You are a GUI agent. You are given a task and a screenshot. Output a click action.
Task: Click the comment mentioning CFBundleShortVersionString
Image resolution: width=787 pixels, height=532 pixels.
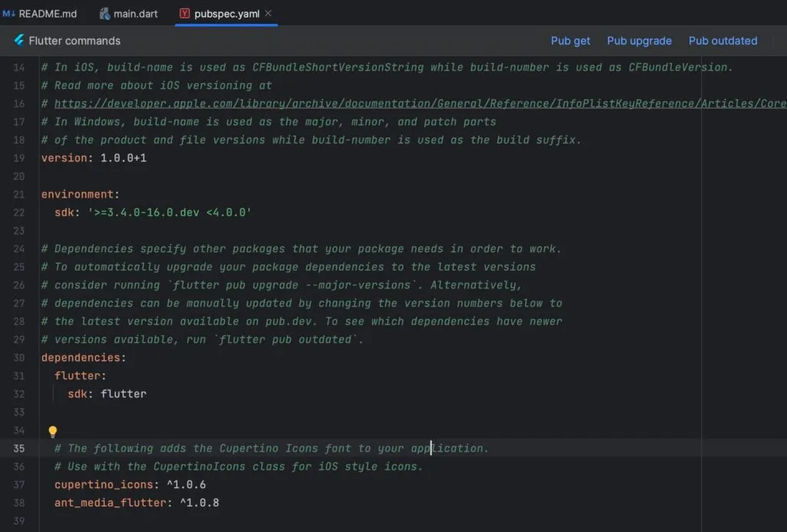point(387,67)
